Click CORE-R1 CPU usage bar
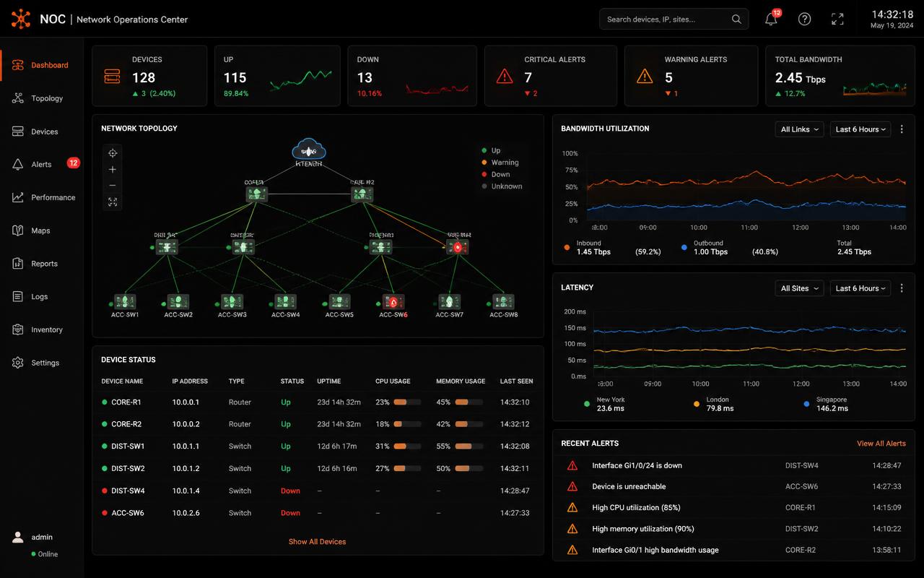Viewport: 924px width, 578px height. (x=407, y=402)
